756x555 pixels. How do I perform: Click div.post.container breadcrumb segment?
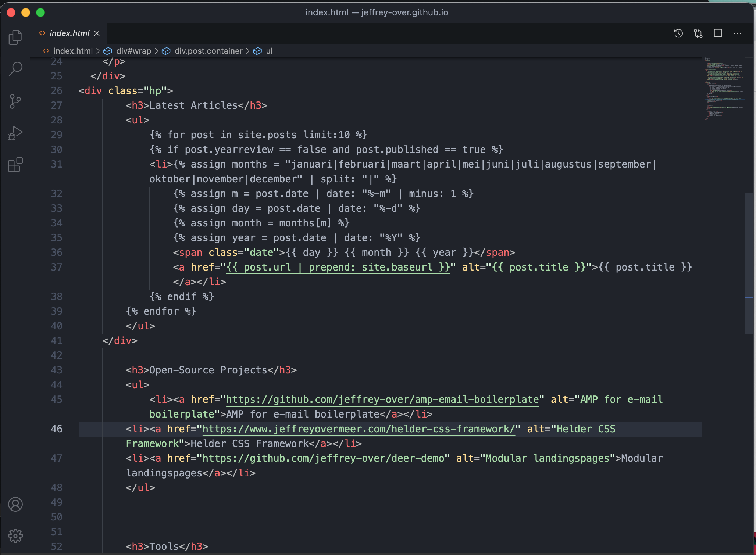208,51
